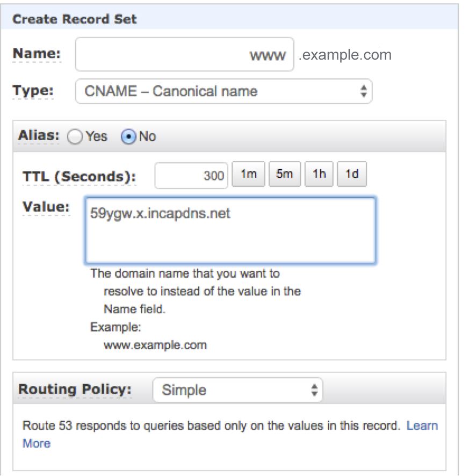Screen dimensions: 469x476
Task: Click the Name label with dotted underline
Action: point(37,54)
